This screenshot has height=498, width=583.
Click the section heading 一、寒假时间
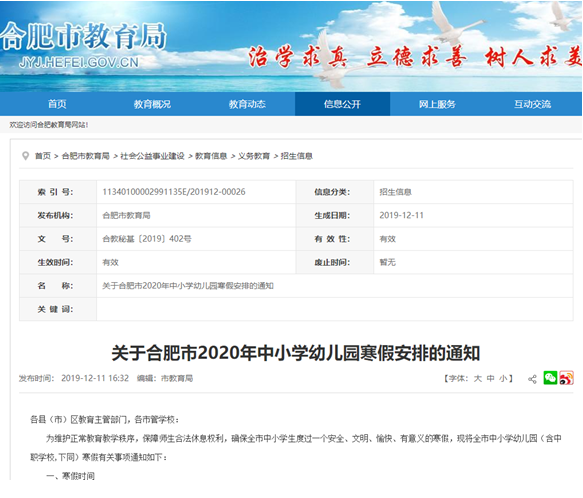coord(70,476)
